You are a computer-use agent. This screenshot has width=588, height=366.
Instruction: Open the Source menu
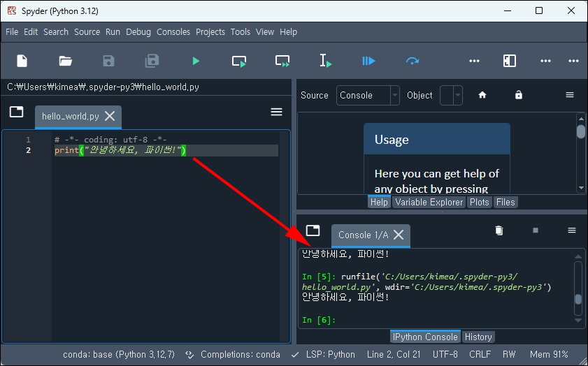pyautogui.click(x=87, y=32)
